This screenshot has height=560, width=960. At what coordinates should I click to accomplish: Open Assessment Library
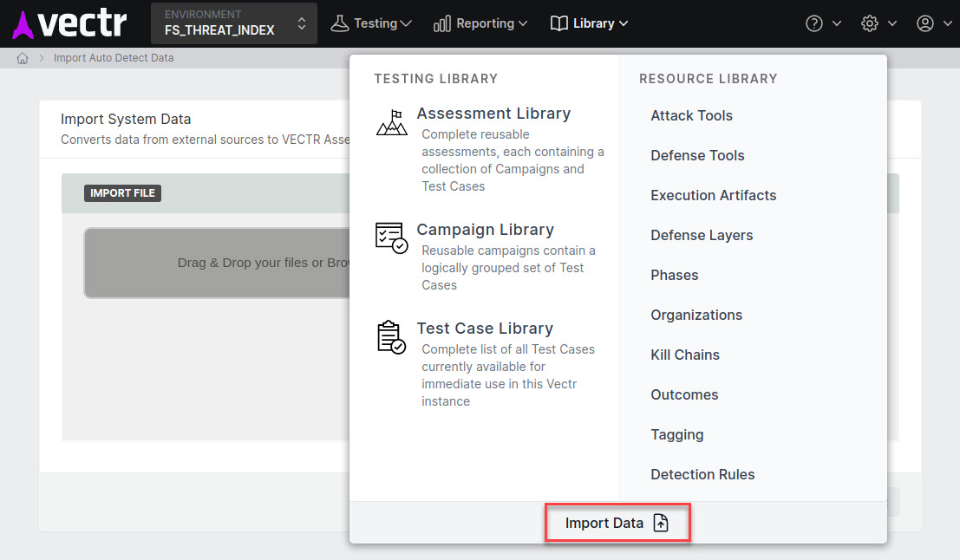click(493, 114)
